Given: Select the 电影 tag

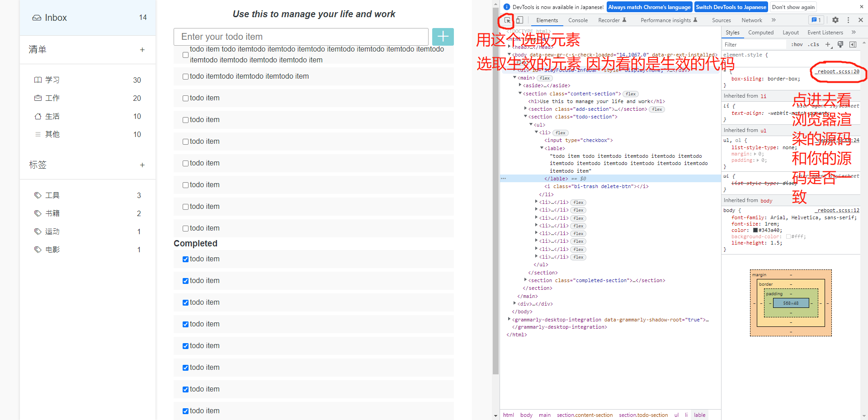Looking at the screenshot, I should pos(88,250).
